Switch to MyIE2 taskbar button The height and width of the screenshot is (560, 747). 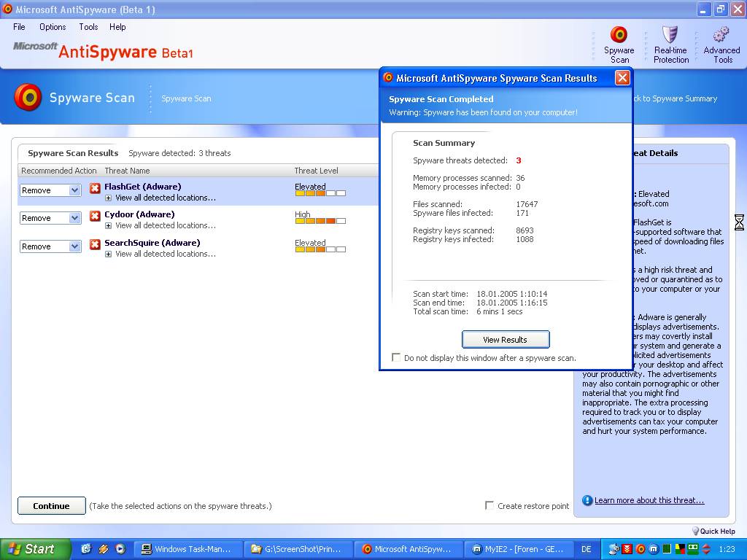(518, 549)
